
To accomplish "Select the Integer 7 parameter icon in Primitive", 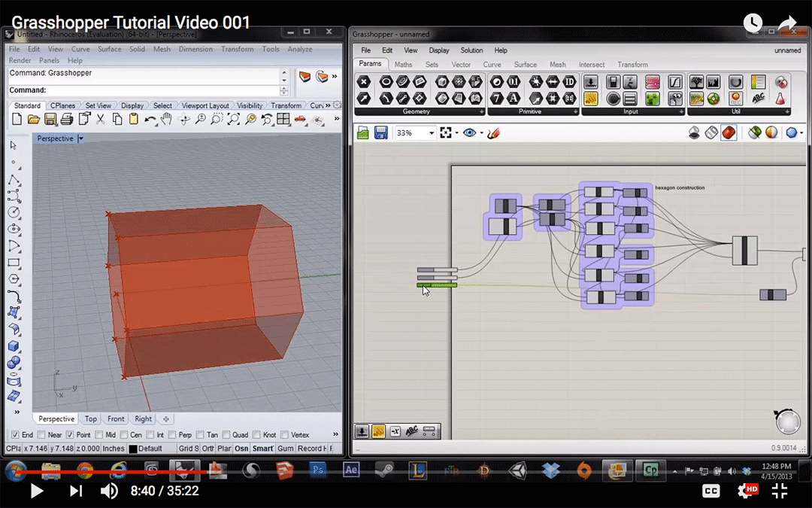I will [497, 98].
